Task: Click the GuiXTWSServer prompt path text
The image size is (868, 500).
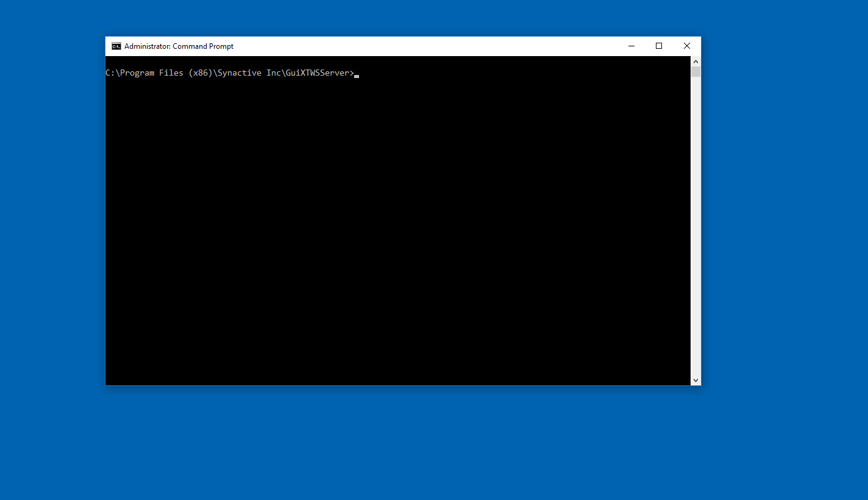Action: point(230,73)
